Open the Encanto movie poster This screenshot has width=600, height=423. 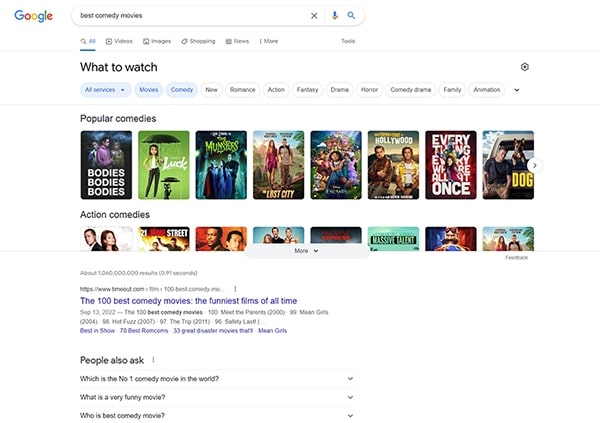[336, 165]
